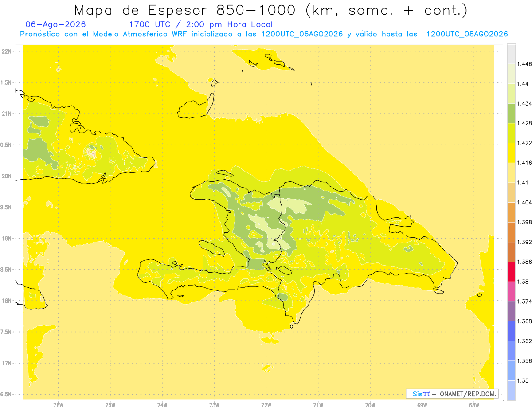The image size is (532, 411).
Task: Pick the red 1.38–1.386 legend swatch
Action: pos(511,271)
